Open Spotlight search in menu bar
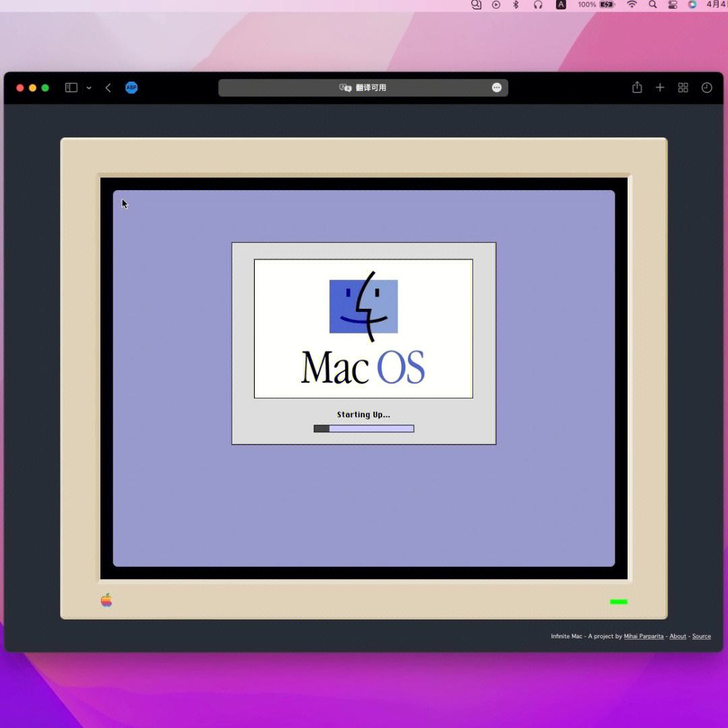Screen dimensions: 728x728 coord(653,5)
